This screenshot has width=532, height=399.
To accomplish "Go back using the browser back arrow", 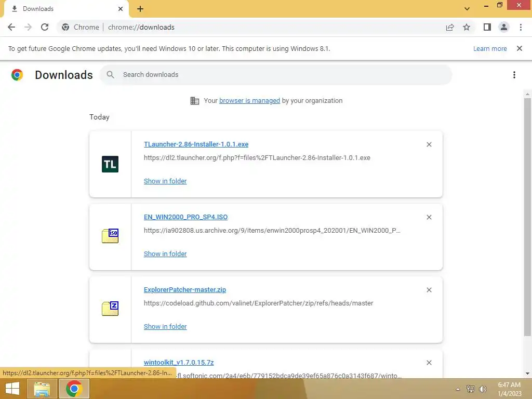I will click(11, 27).
